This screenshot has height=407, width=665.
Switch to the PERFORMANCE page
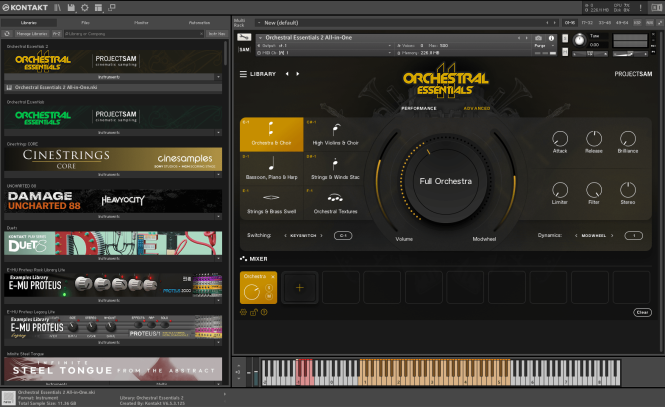pyautogui.click(x=419, y=109)
